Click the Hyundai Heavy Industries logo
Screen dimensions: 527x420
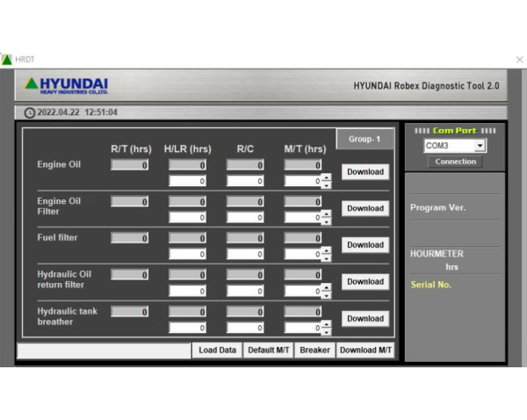(67, 85)
